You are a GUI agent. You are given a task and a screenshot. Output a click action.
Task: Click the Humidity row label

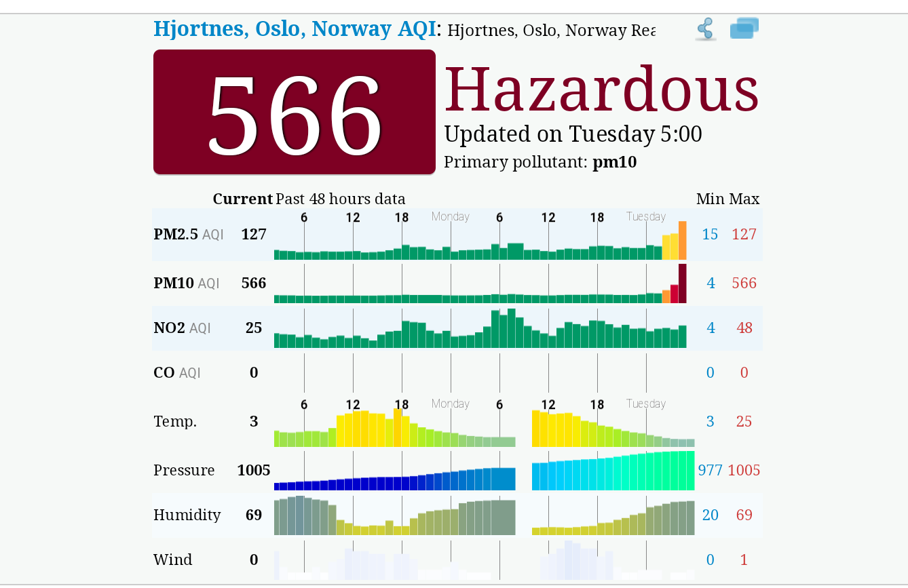click(187, 515)
